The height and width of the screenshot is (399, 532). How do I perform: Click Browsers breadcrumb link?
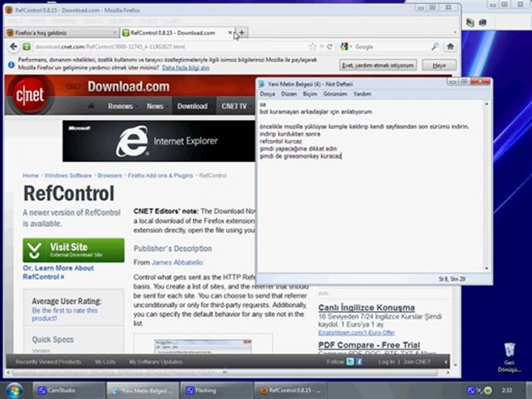click(110, 176)
